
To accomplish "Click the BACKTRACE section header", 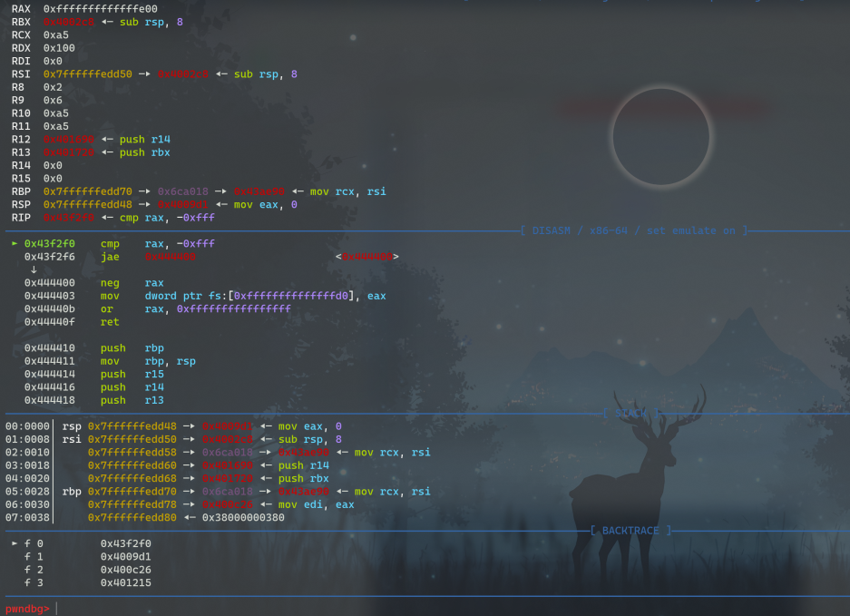I will 630,530.
